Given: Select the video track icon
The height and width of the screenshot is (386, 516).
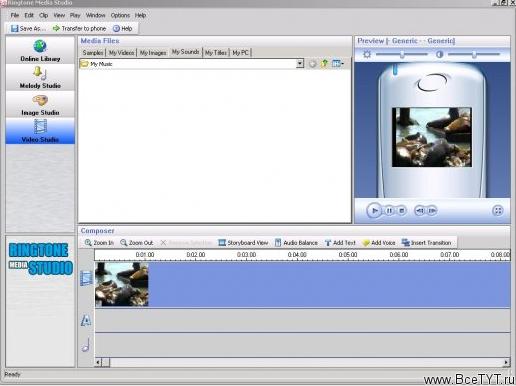Looking at the screenshot, I should pyautogui.click(x=86, y=278).
